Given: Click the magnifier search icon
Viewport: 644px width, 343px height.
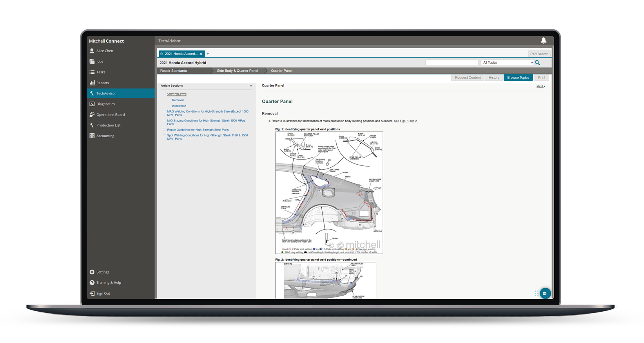Looking at the screenshot, I should tap(537, 63).
